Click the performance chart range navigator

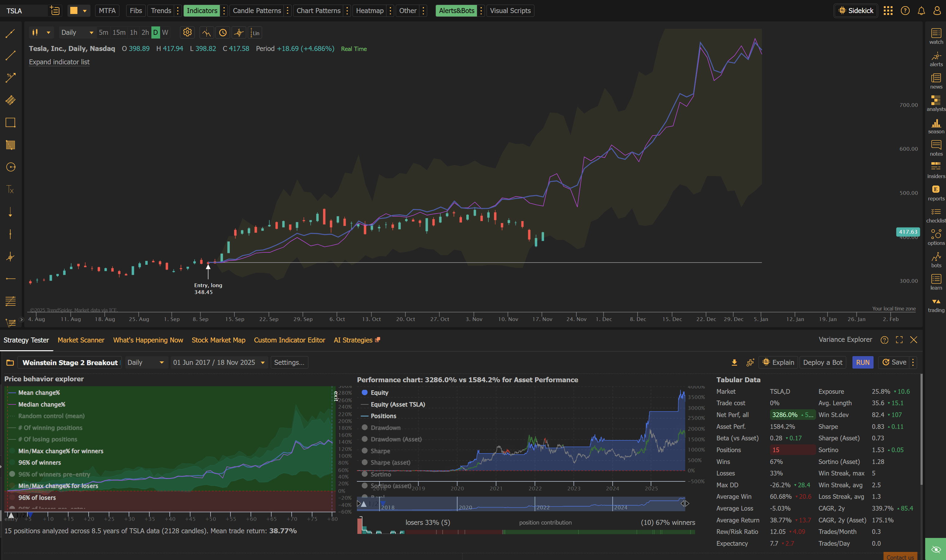click(x=521, y=504)
